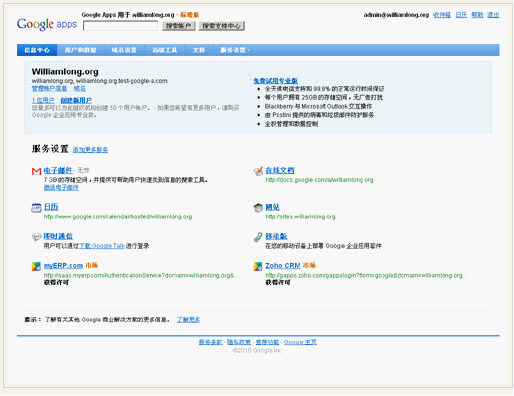Viewport: 514px width, 396px height.
Task: Open the 收件箱 inbox link
Action: 442,15
